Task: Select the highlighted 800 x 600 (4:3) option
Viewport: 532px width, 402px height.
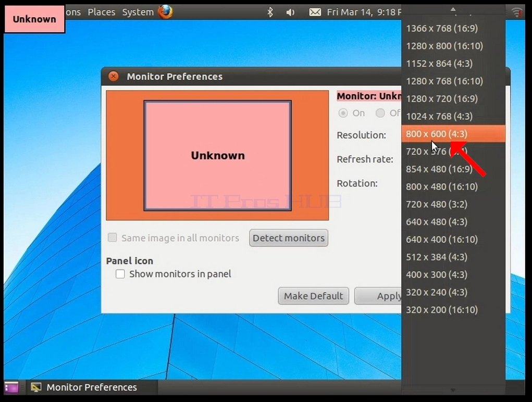Action: (x=453, y=134)
